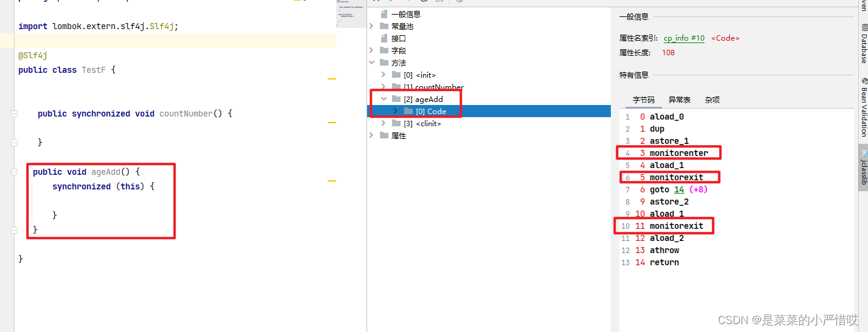Click the aload_1 instruction at offset 10
868x332 pixels.
point(667,214)
